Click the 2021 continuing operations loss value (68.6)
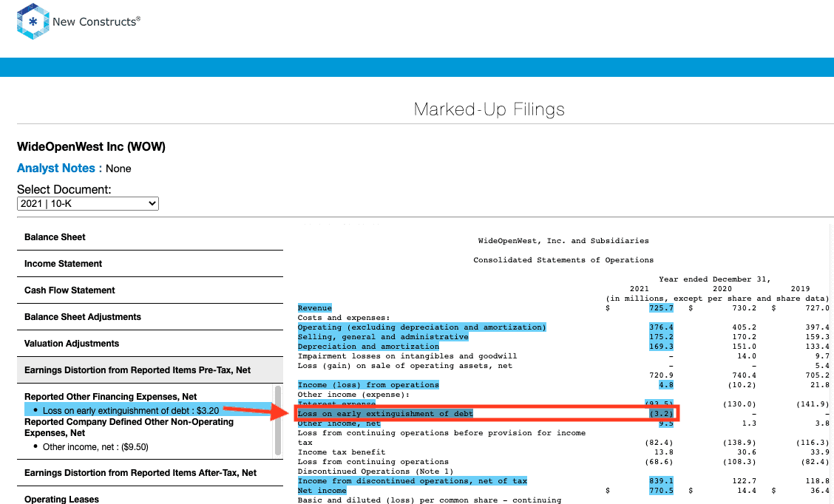This screenshot has width=834, height=504. (659, 461)
